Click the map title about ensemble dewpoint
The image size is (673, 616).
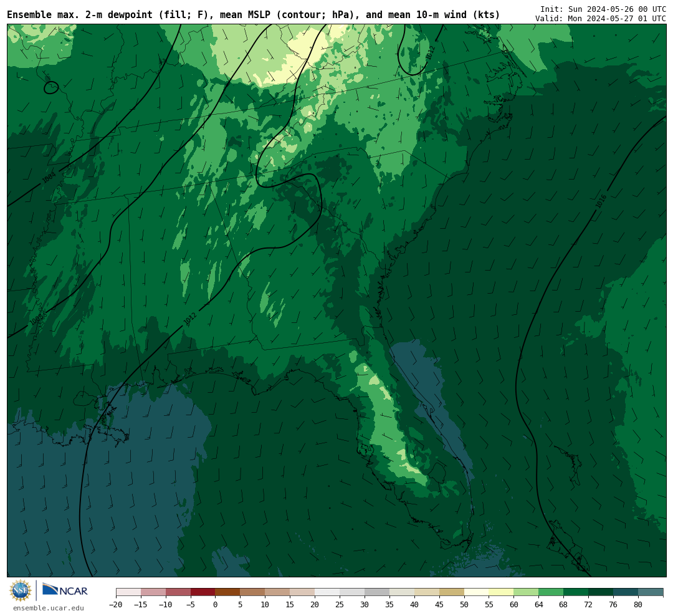[253, 15]
